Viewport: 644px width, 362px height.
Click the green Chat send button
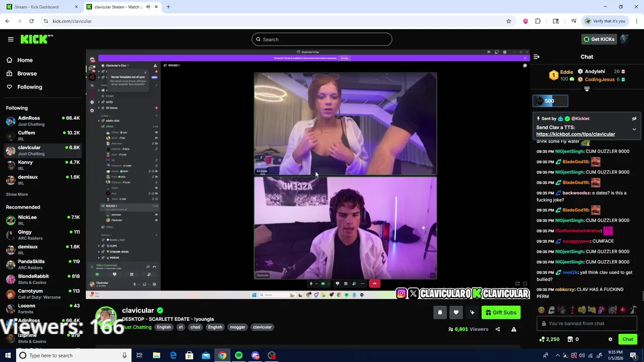(628, 339)
